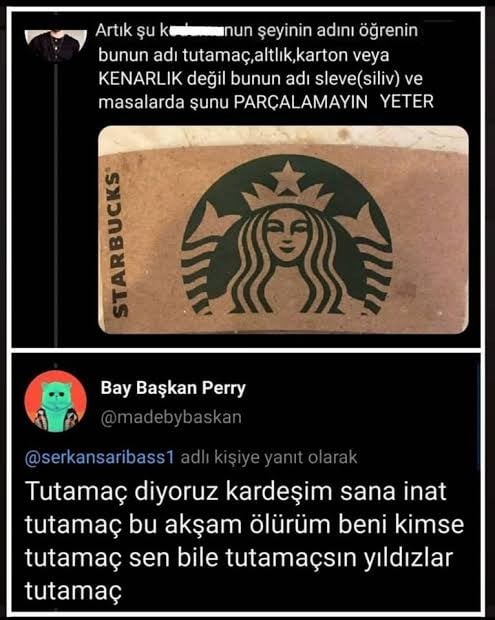Click the star on the siren's crown
This screenshot has width=495, height=620.
[x=289, y=174]
